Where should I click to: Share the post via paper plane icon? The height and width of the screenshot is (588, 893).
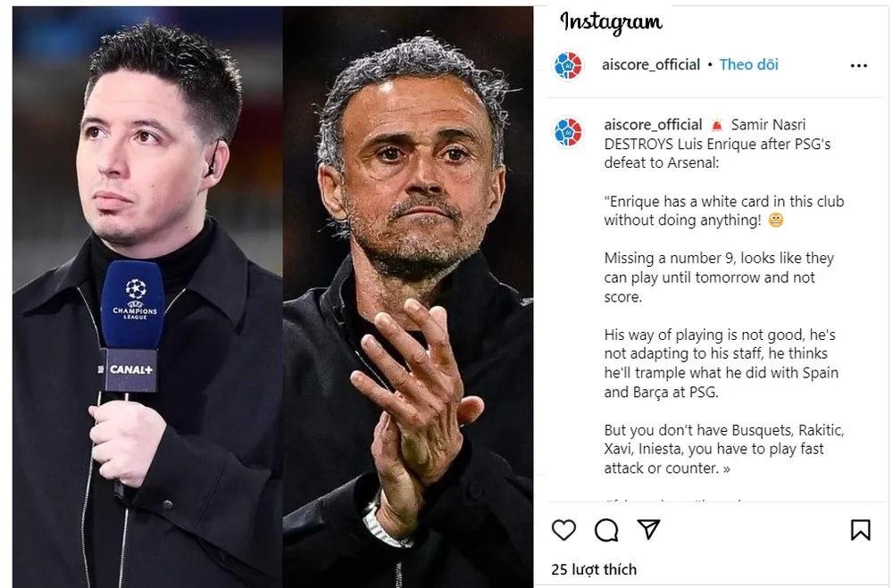pos(648,530)
